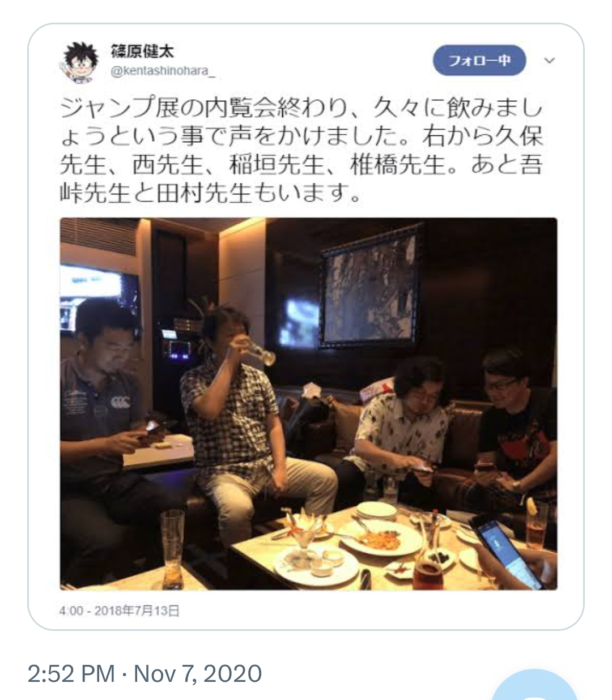The width and height of the screenshot is (612, 700).
Task: Click the Nov 7, 2020 date
Action: (x=198, y=673)
